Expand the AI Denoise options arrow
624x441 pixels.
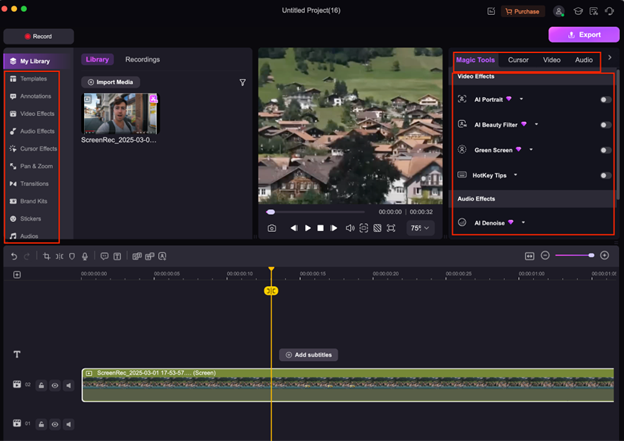click(x=522, y=222)
